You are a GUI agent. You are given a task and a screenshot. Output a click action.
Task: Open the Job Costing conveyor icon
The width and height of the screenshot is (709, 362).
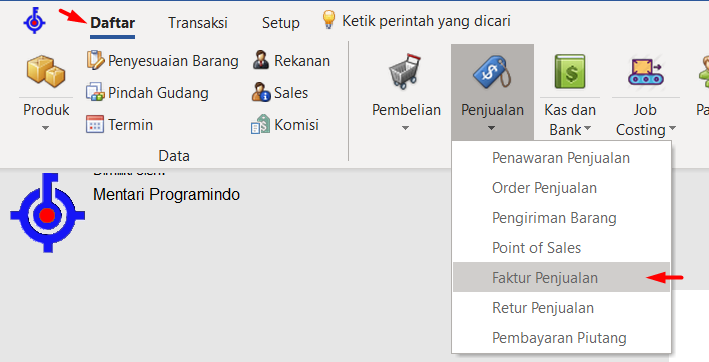645,71
